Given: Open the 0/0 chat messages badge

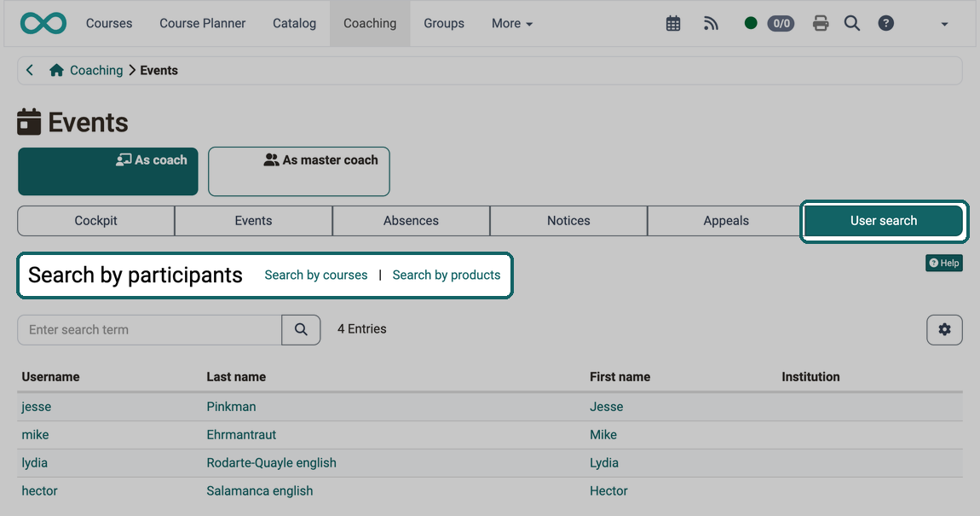Looking at the screenshot, I should 781,24.
